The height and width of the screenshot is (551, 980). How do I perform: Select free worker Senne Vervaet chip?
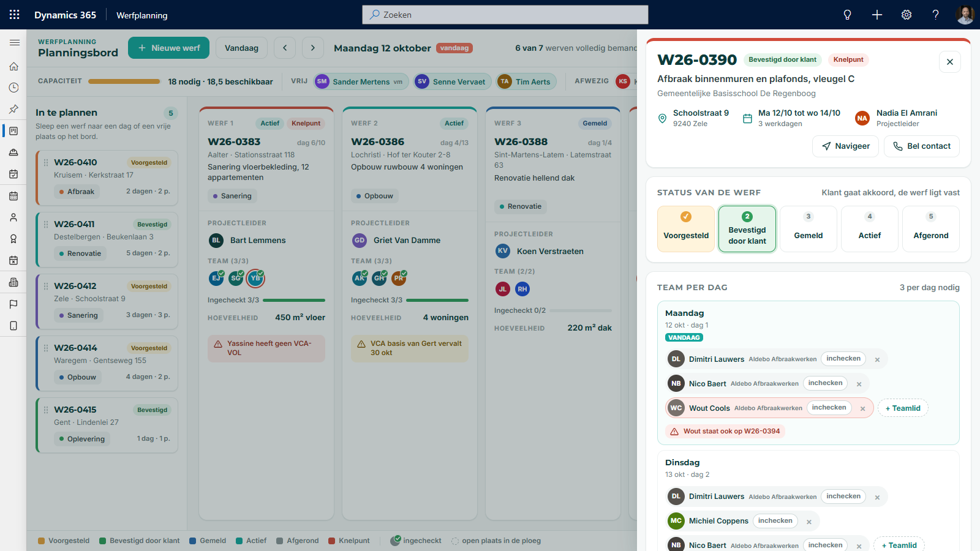pos(452,81)
